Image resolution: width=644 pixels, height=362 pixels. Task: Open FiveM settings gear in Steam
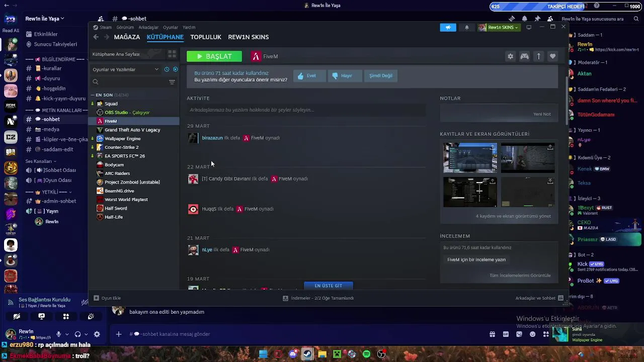click(510, 56)
